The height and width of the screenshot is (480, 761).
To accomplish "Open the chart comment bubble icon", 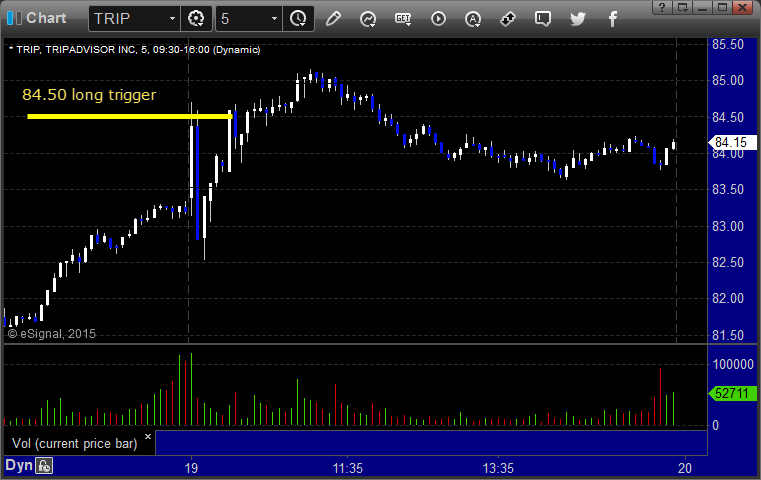I will pyautogui.click(x=543, y=19).
